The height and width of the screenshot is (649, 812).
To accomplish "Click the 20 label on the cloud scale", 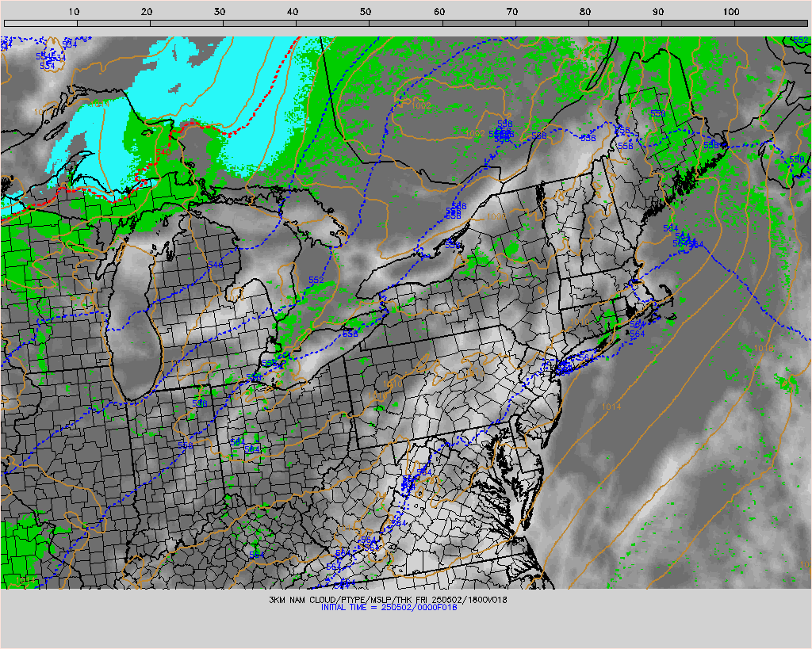I will click(x=147, y=11).
